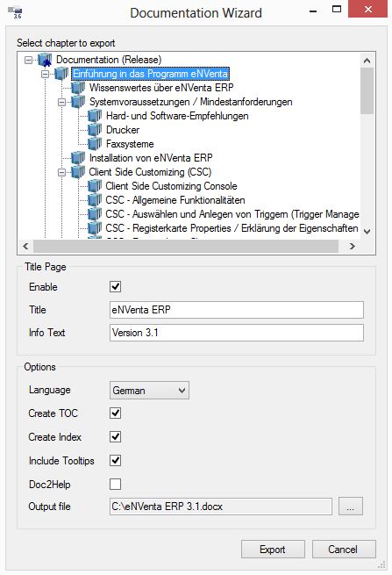
Task: Select chapter Installation von eNVenta ERP
Action: tap(151, 158)
